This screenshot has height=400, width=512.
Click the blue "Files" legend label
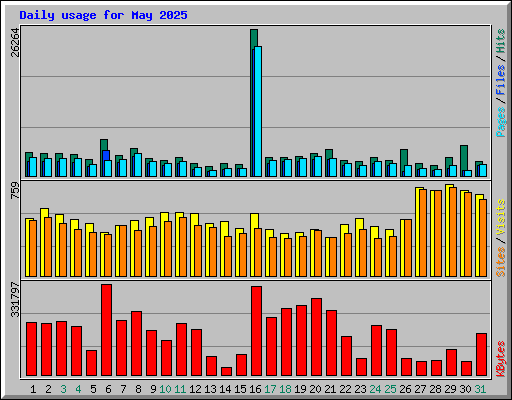[501, 80]
